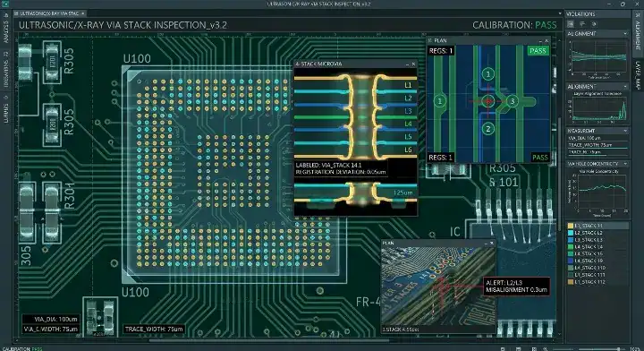Click the document icon on the inspection tab
Screen dimensions: 644x351
pos(16,13)
